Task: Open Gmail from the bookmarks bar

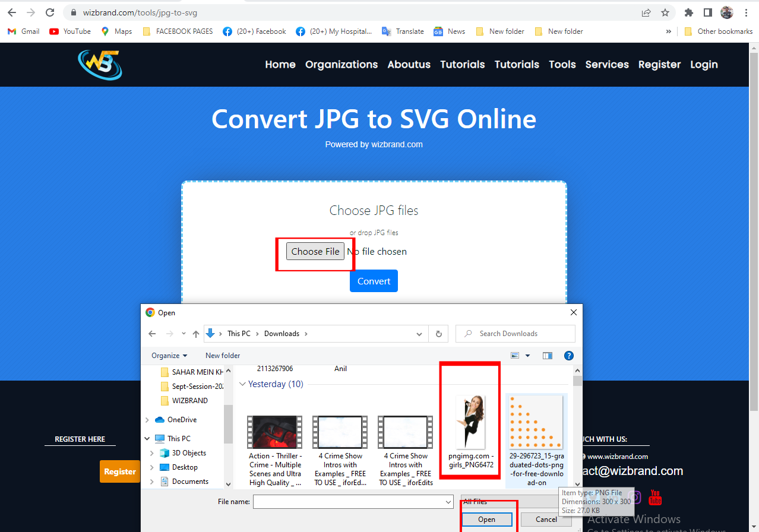Action: coord(23,31)
